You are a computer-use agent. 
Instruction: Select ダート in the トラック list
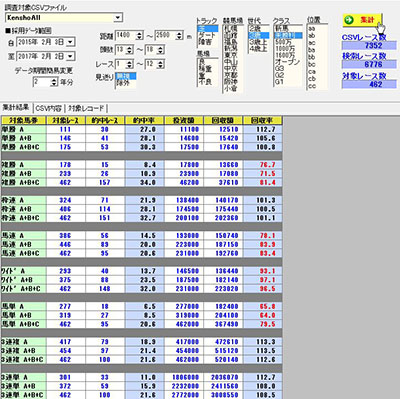[207, 35]
